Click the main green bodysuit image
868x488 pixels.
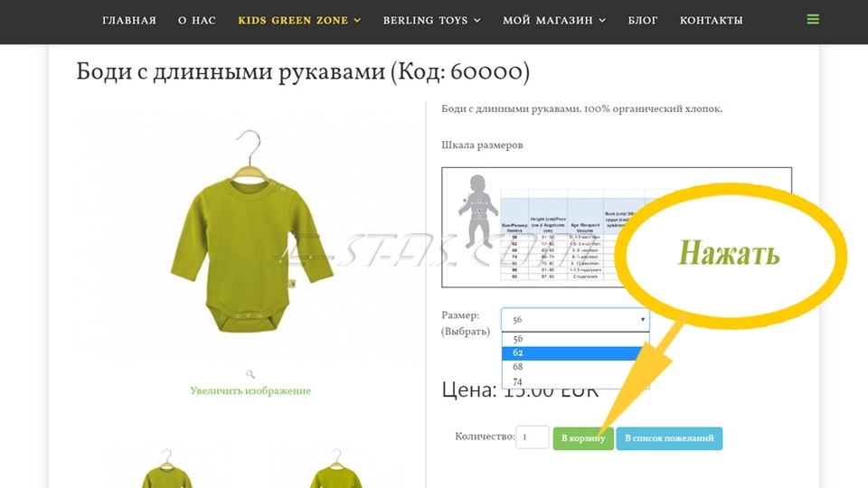tap(250, 232)
